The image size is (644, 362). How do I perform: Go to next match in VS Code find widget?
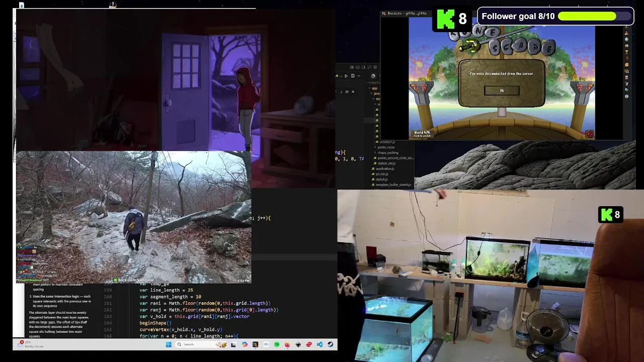coord(341,92)
